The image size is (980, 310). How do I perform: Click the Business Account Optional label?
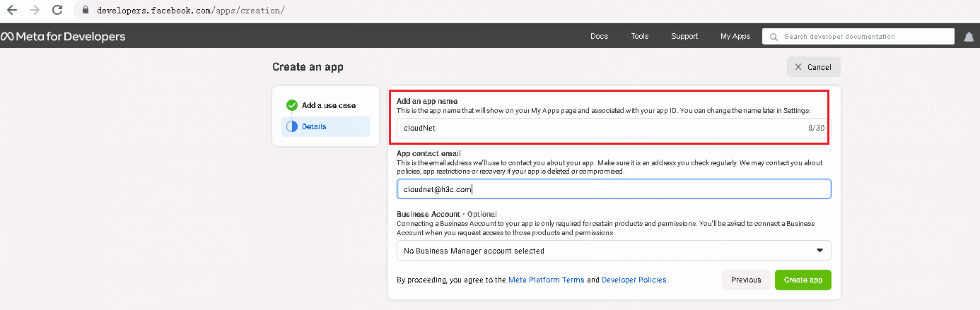(446, 214)
